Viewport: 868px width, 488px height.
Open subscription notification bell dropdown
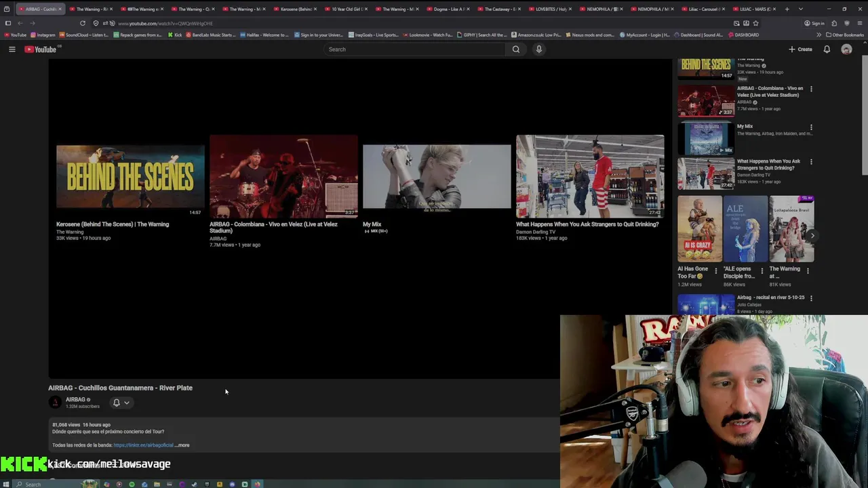click(x=121, y=403)
